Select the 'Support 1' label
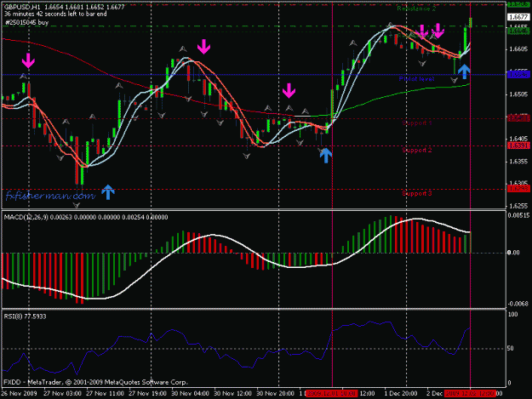 [416, 123]
